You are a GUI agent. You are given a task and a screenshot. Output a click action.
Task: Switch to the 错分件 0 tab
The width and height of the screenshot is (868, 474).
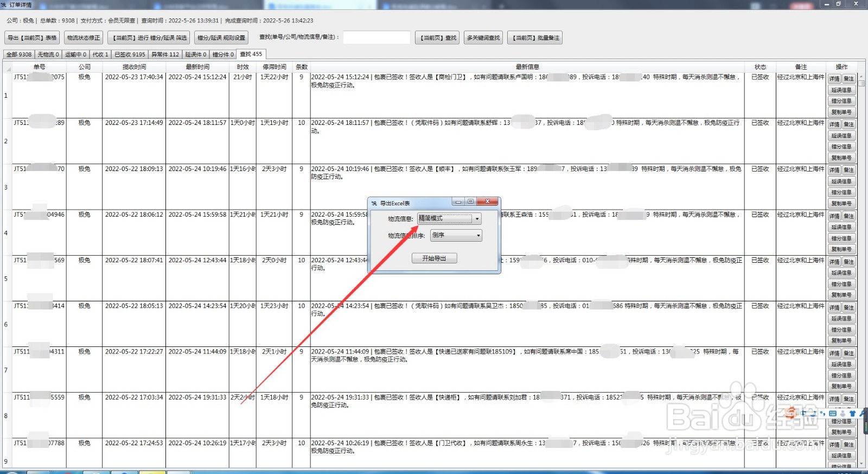click(223, 55)
